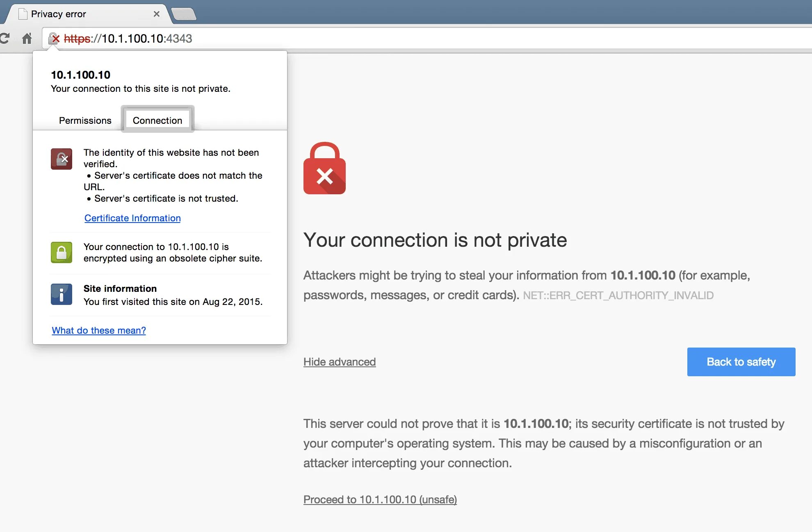This screenshot has height=532, width=812.
Task: Click the page icon on Privacy error tab
Action: point(23,14)
